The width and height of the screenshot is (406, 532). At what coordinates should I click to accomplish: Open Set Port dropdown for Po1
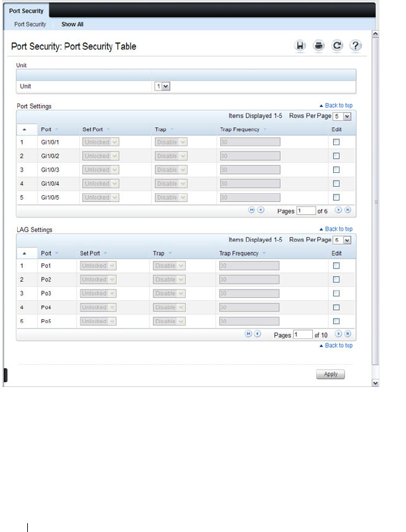98,265
